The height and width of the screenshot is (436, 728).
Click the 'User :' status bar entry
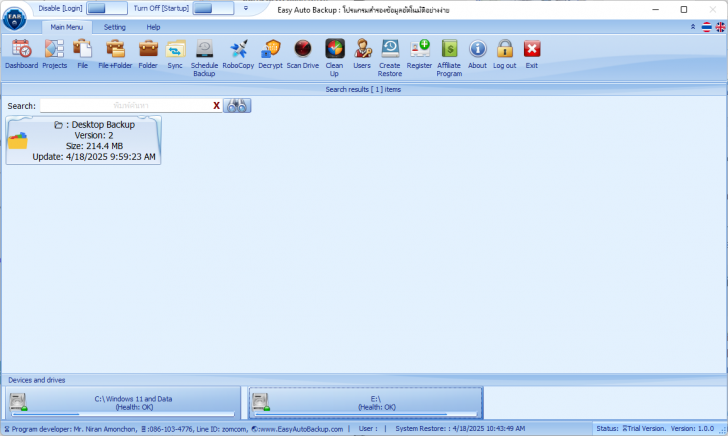[368, 429]
